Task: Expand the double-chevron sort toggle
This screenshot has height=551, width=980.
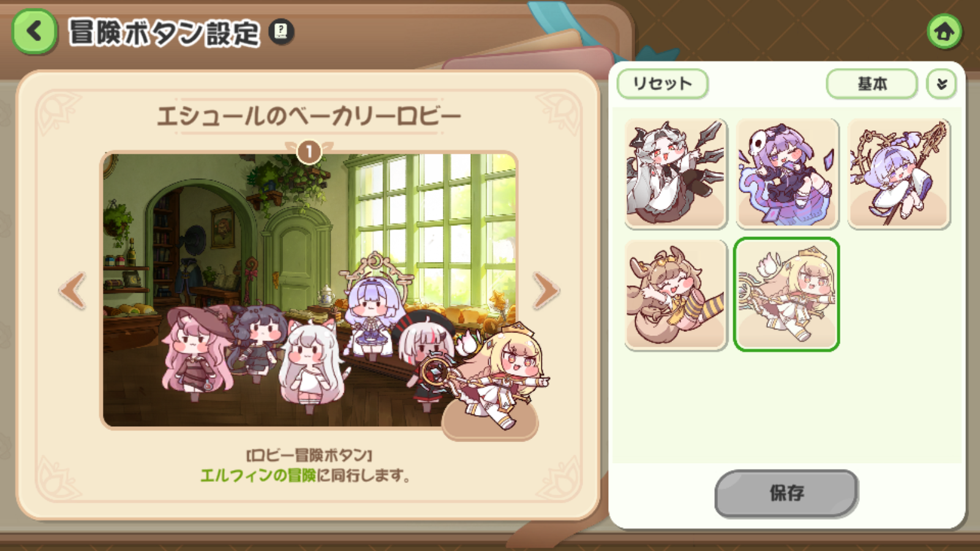Action: point(941,84)
